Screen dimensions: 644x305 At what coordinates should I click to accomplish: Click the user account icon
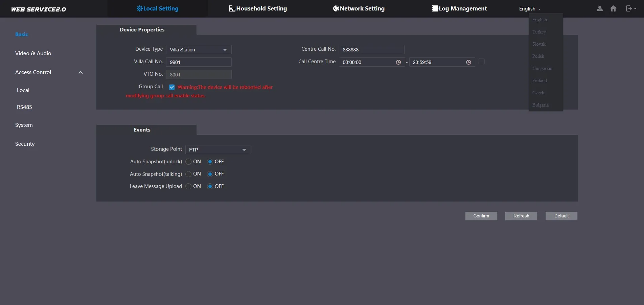tap(600, 8)
